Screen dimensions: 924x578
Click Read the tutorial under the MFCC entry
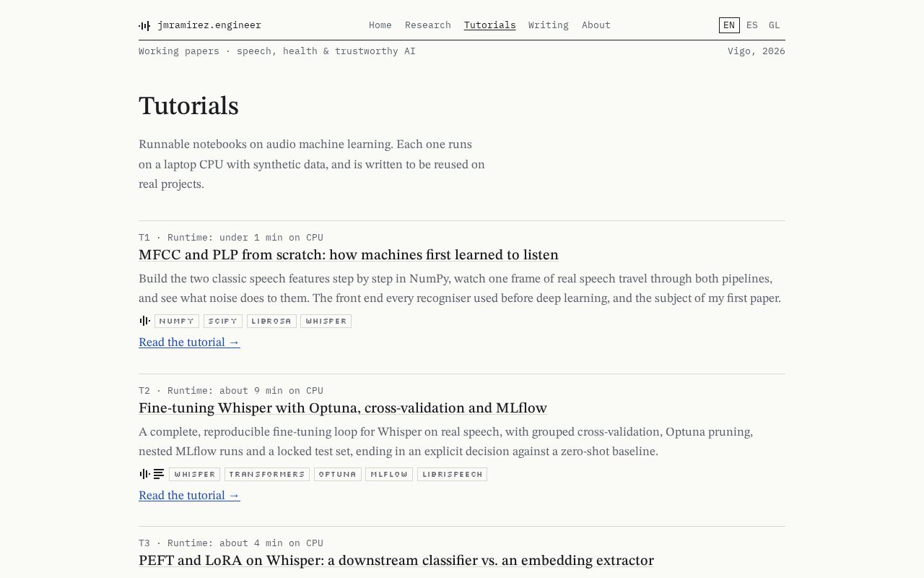pyautogui.click(x=189, y=342)
